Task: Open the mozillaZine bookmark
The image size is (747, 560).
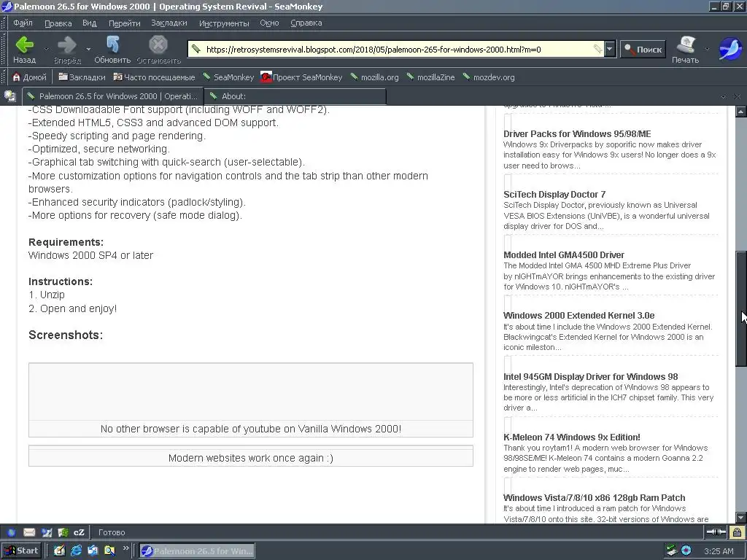Action: coord(430,77)
